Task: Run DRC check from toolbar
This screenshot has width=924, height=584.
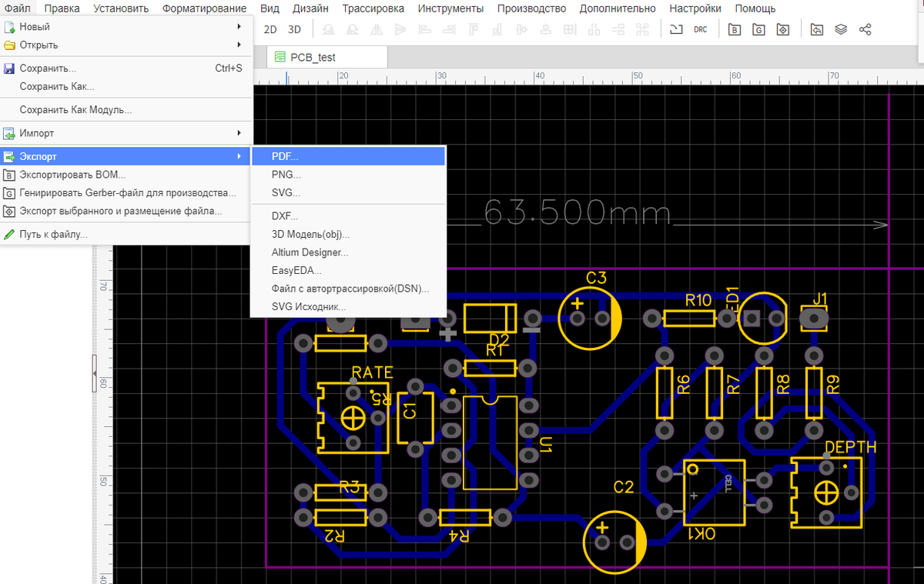Action: (700, 29)
